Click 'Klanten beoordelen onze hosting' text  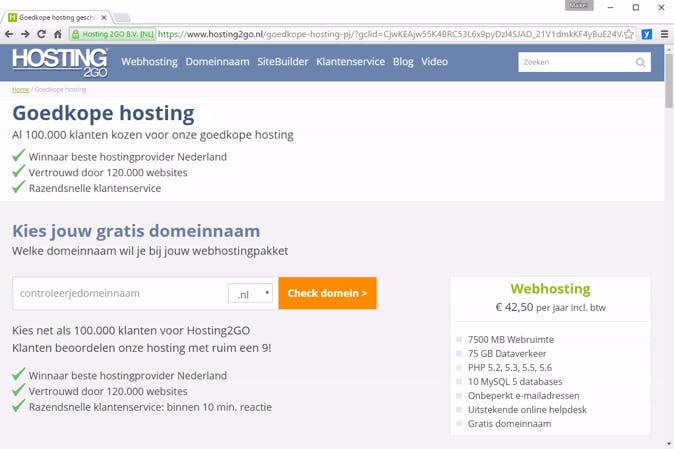click(141, 348)
